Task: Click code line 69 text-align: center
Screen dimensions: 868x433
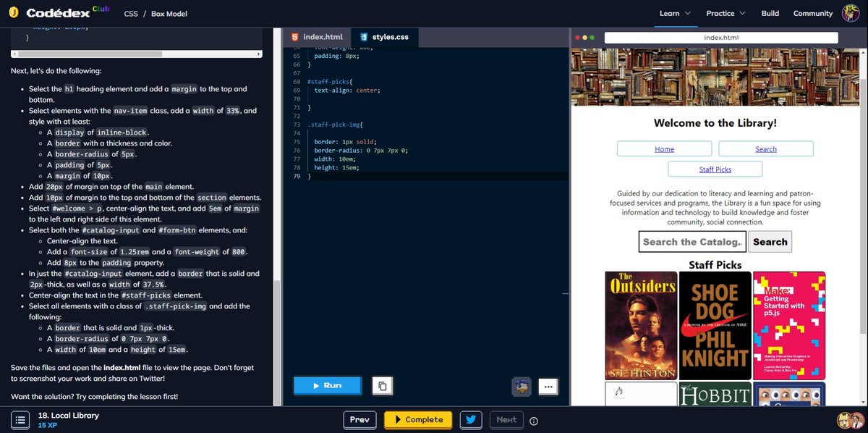Action: (347, 91)
